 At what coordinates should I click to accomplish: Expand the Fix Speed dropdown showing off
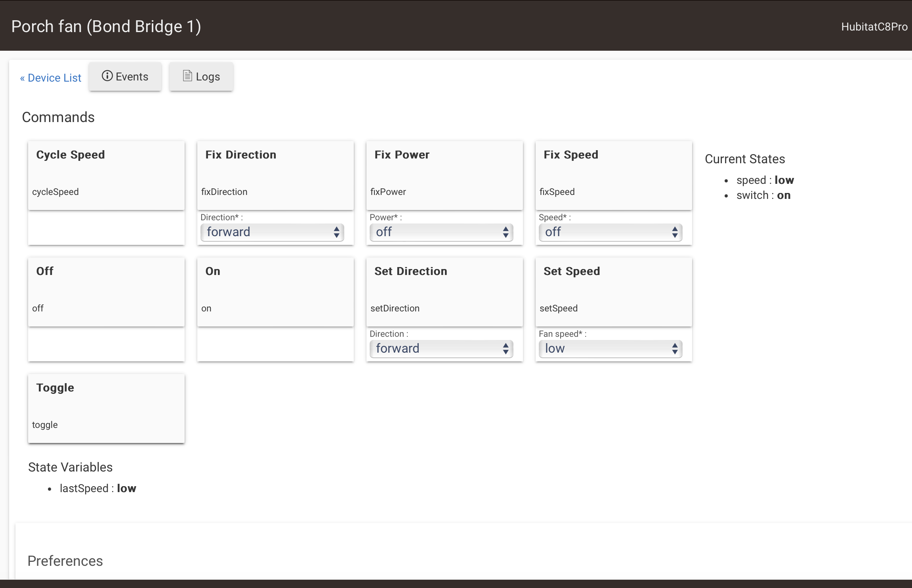[x=611, y=232]
